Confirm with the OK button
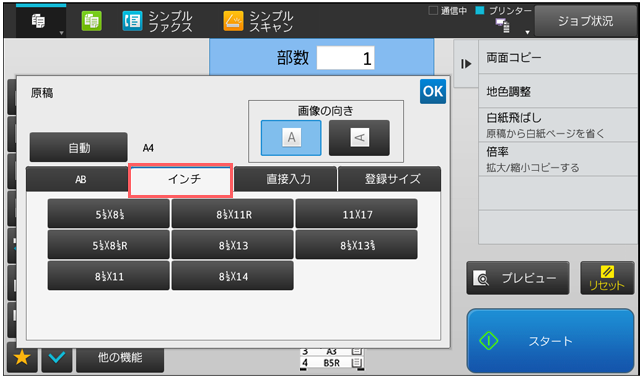 (x=433, y=91)
